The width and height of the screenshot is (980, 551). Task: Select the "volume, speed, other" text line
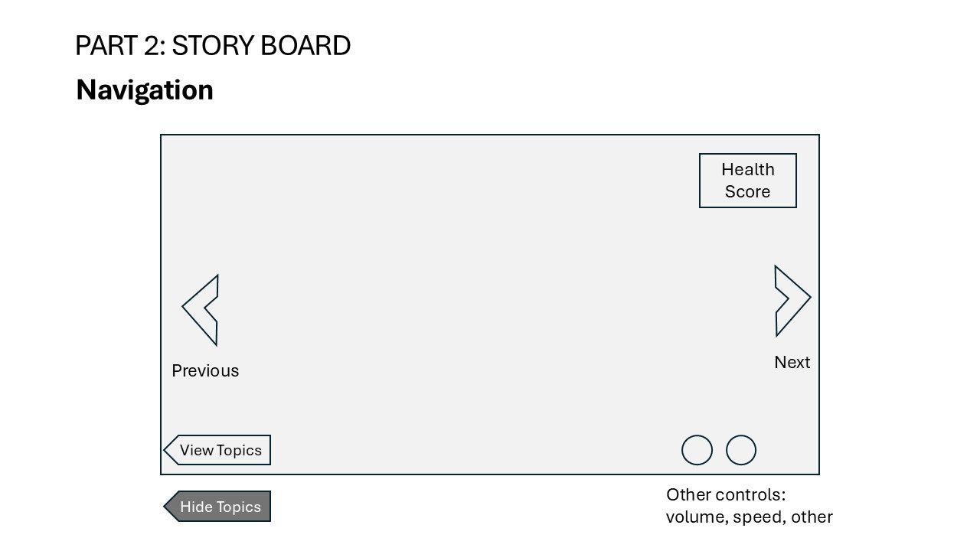pos(749,517)
